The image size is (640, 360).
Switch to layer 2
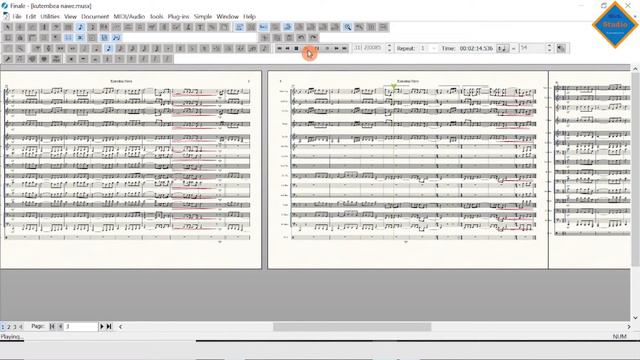(9, 327)
